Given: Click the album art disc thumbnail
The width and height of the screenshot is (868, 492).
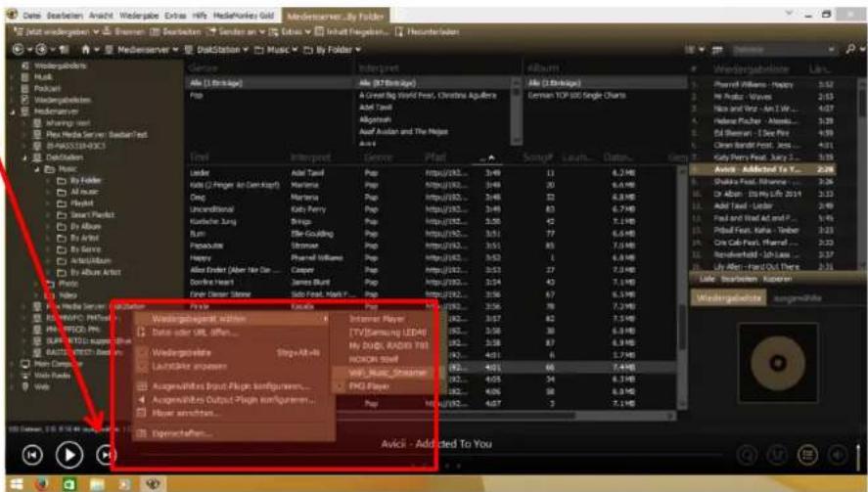Looking at the screenshot, I should (778, 363).
